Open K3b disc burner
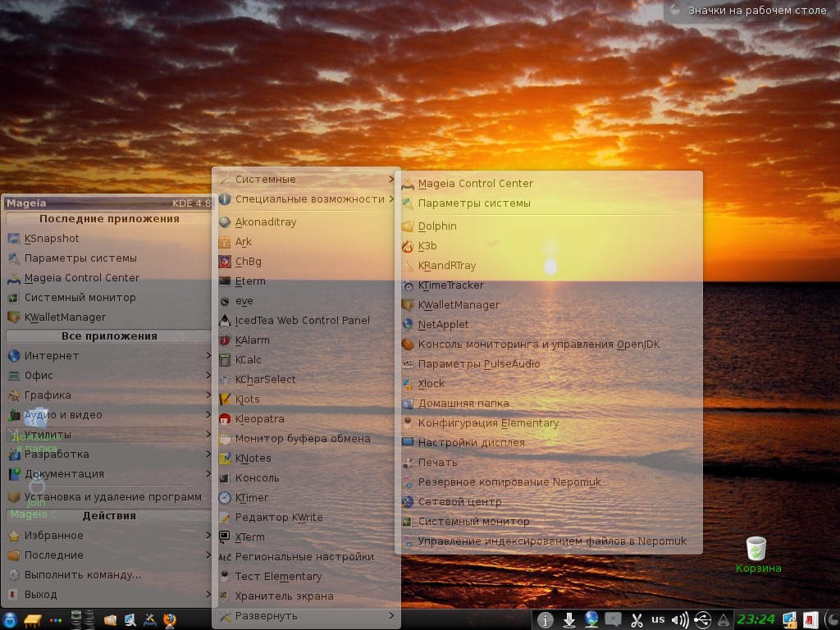840x630 pixels. [549, 246]
